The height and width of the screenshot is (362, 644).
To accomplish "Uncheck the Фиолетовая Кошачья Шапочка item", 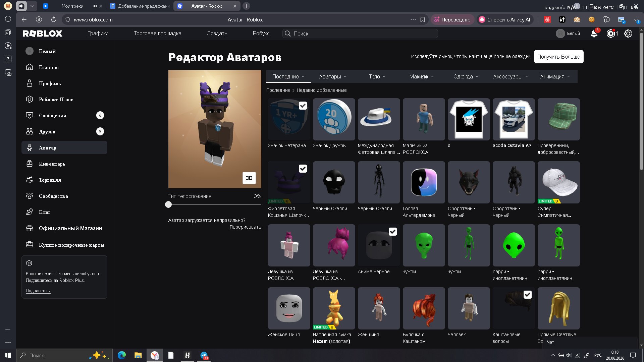I will point(303,169).
